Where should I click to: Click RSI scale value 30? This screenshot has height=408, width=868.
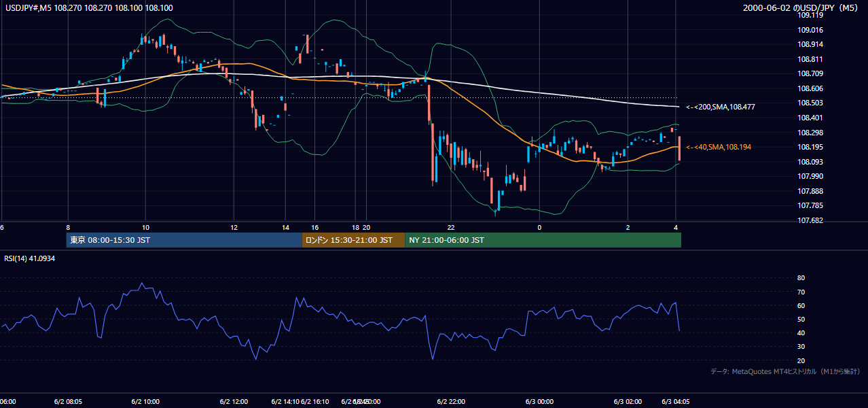801,347
